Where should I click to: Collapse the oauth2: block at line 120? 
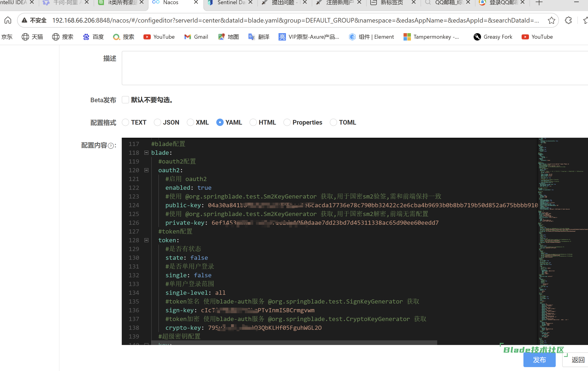pos(146,170)
